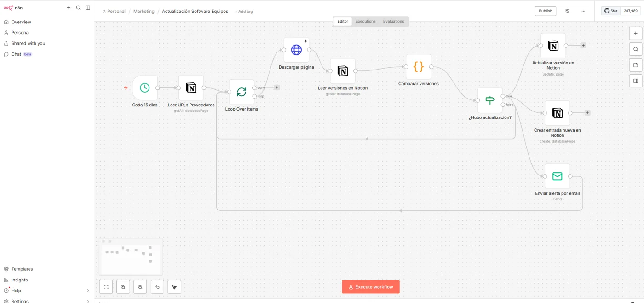Image resolution: width=644 pixels, height=303 pixels.
Task: Switch to the Executions tab
Action: 366,21
